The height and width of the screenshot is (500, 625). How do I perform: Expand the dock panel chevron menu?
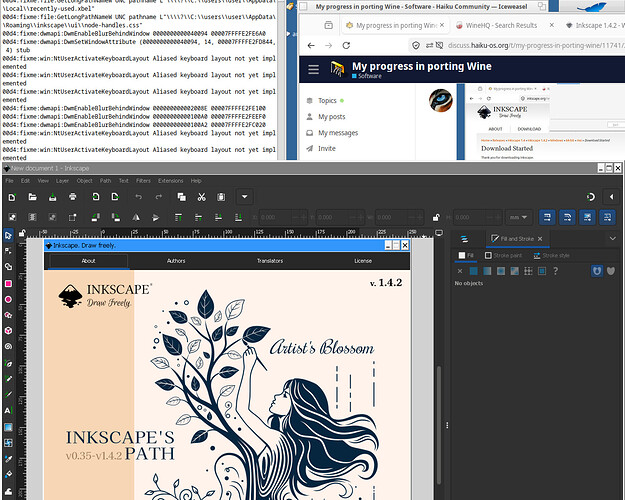point(613,238)
